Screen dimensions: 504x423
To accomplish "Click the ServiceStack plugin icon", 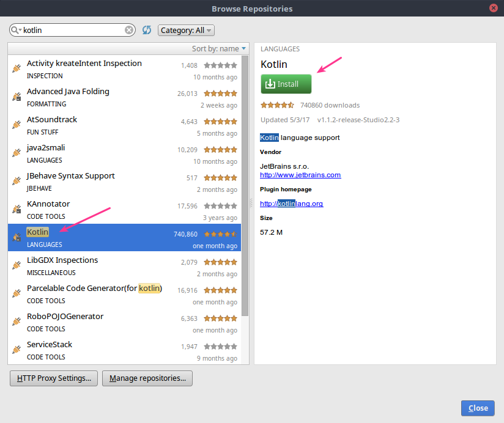I will point(17,350).
